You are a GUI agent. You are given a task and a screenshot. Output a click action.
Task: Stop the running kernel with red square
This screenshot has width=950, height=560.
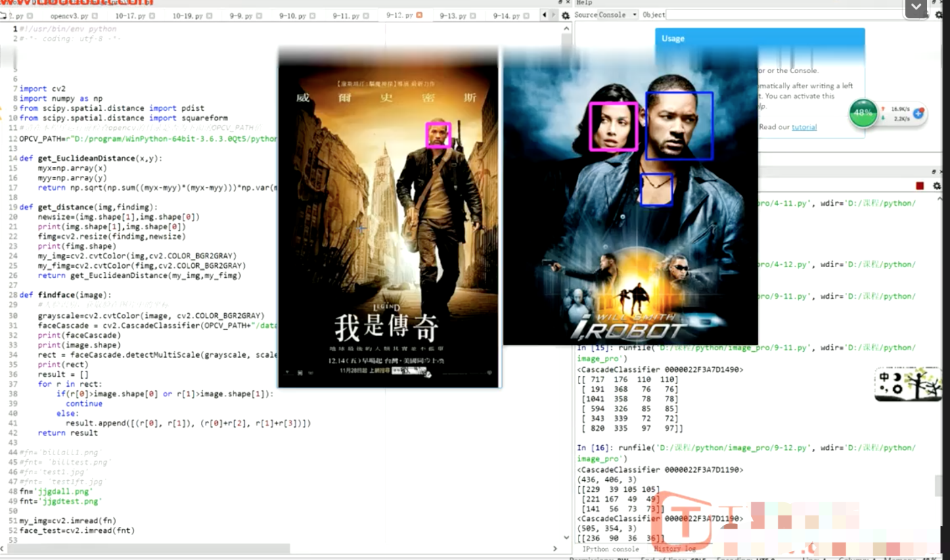pos(920,186)
